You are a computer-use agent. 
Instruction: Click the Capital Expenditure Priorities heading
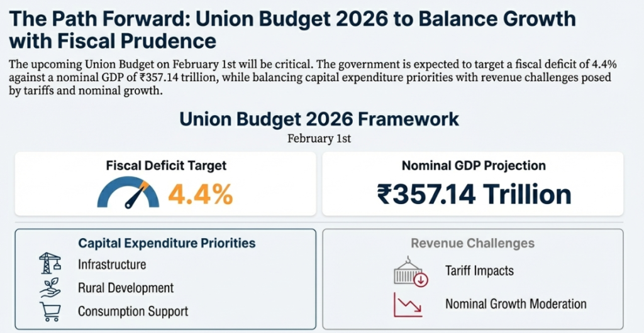(x=167, y=243)
